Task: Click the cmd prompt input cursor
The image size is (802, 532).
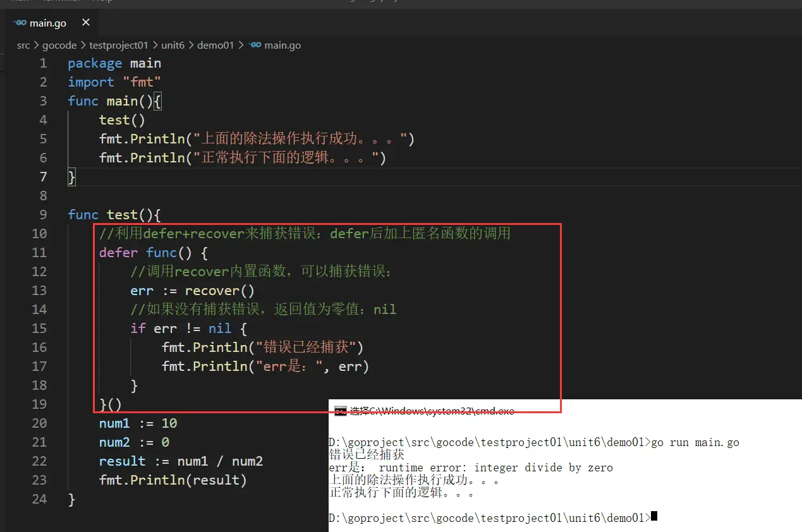Action: [x=654, y=516]
